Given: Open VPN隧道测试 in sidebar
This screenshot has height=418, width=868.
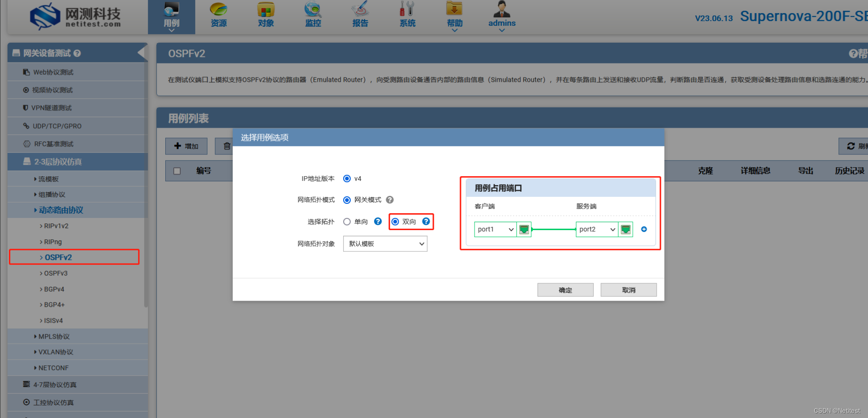Looking at the screenshot, I should (77, 108).
